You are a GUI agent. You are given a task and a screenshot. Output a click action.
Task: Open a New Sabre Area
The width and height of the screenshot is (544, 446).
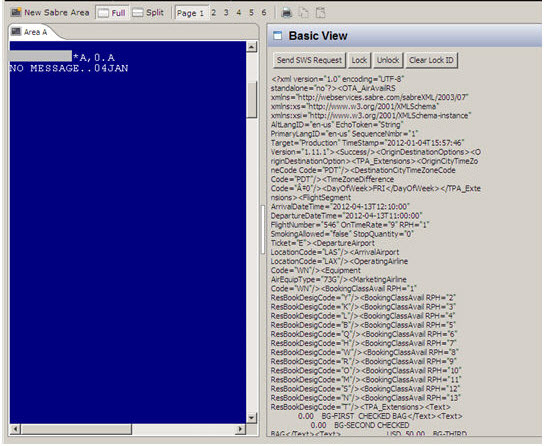[x=50, y=12]
